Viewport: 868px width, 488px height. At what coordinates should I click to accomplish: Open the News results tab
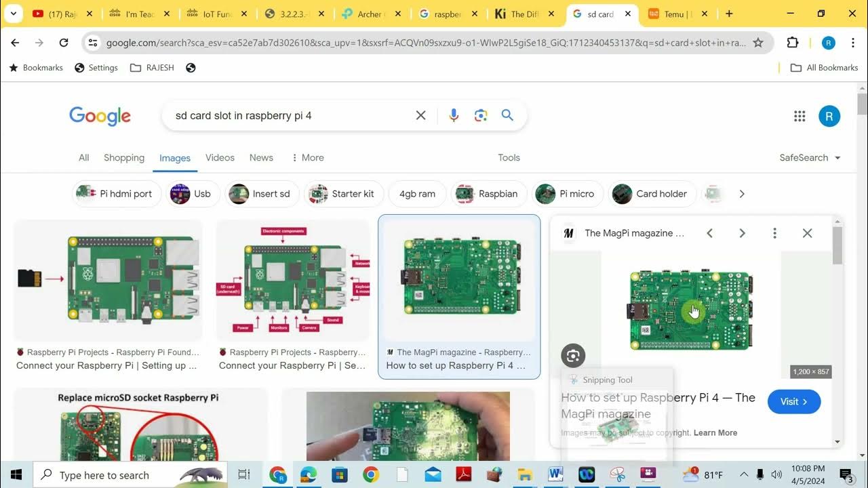[x=261, y=157]
